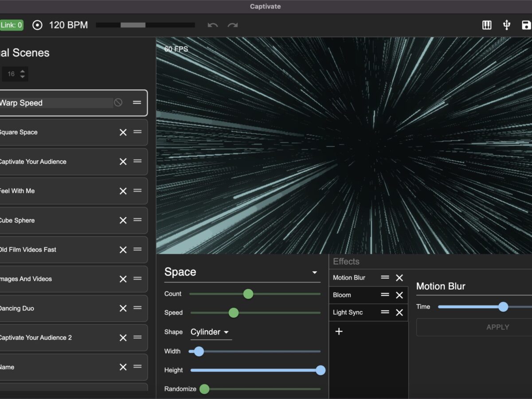Remove the Square Space scene

point(123,132)
